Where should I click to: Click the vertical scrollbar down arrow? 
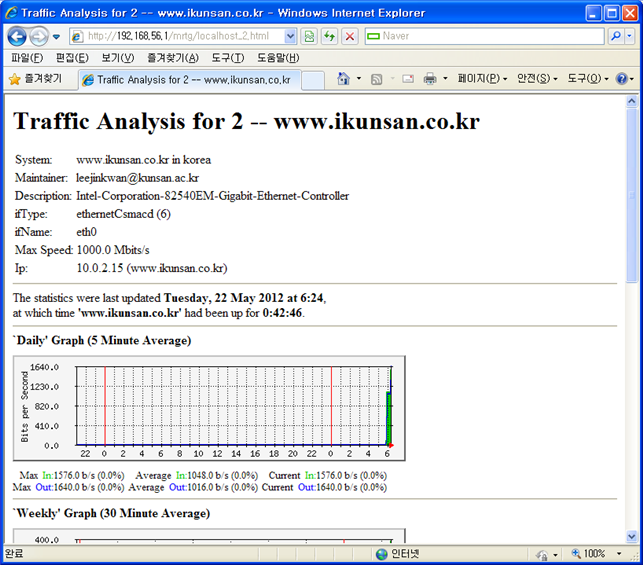(632, 535)
